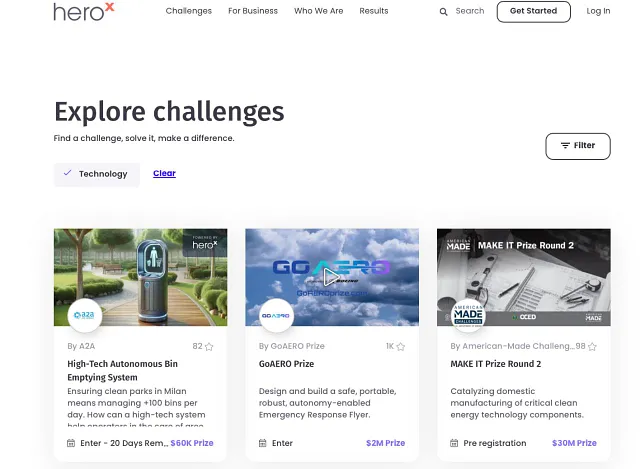The image size is (640, 469).
Task: Click calendar icon on GoAERO card
Action: pos(262,443)
